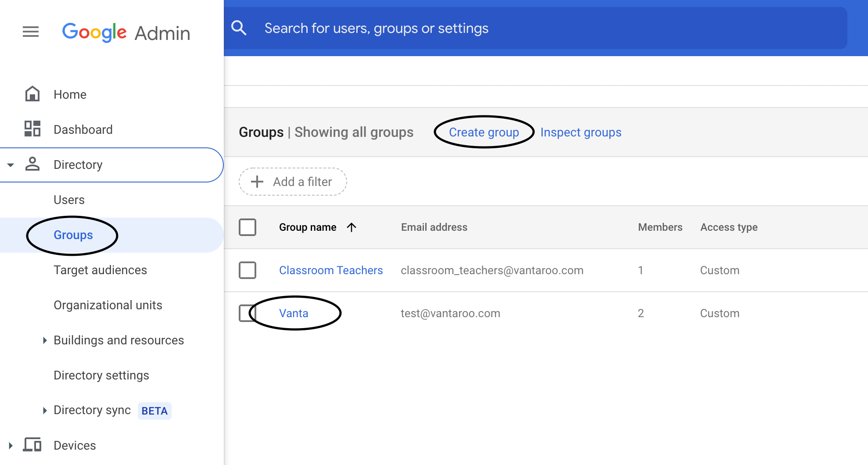This screenshot has height=465, width=868.
Task: Open Devices in the sidebar
Action: tap(75, 445)
